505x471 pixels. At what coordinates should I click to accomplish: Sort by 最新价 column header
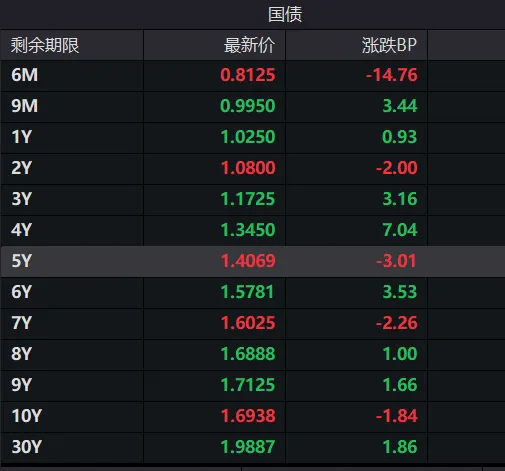pos(249,45)
